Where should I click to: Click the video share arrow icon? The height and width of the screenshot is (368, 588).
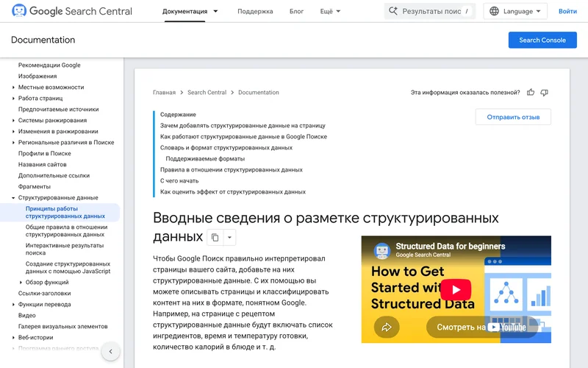387,327
